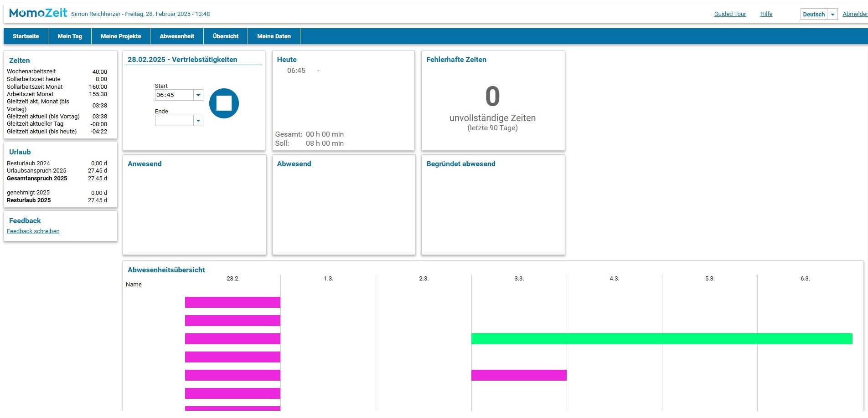Click Feedback schreiben link

point(33,231)
